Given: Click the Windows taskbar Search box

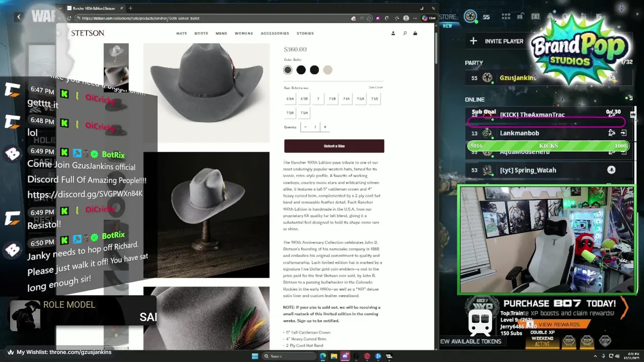Looking at the screenshot, I should coord(288,356).
